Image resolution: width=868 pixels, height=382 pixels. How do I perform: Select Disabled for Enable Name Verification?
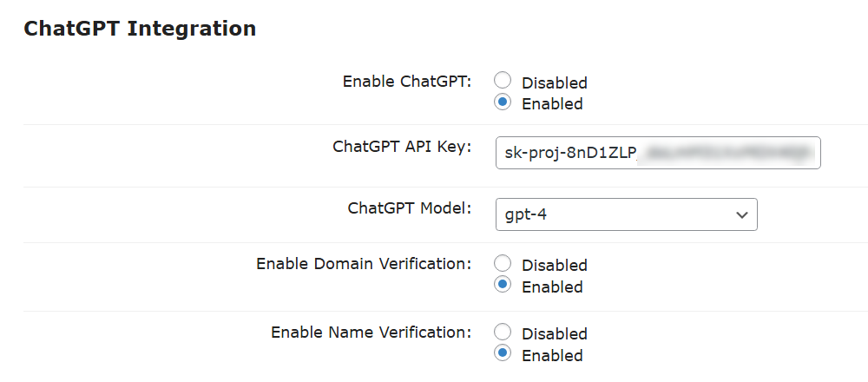click(x=503, y=332)
